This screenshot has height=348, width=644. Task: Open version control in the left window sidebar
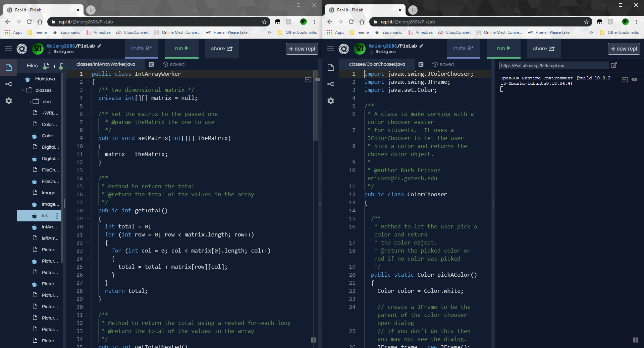click(x=9, y=84)
